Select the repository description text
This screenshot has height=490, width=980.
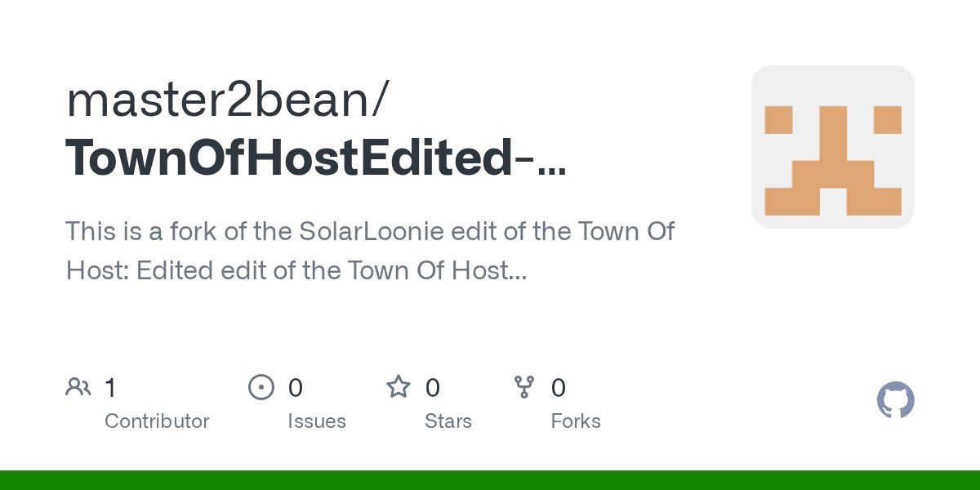coord(369,250)
